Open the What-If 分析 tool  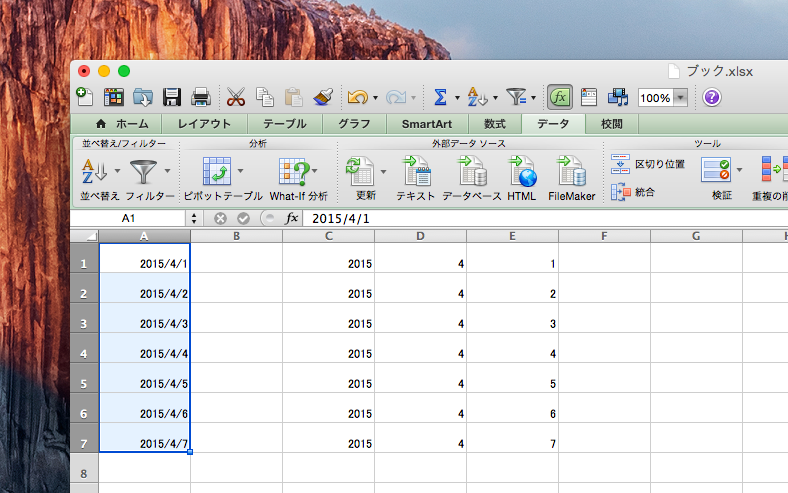(299, 178)
